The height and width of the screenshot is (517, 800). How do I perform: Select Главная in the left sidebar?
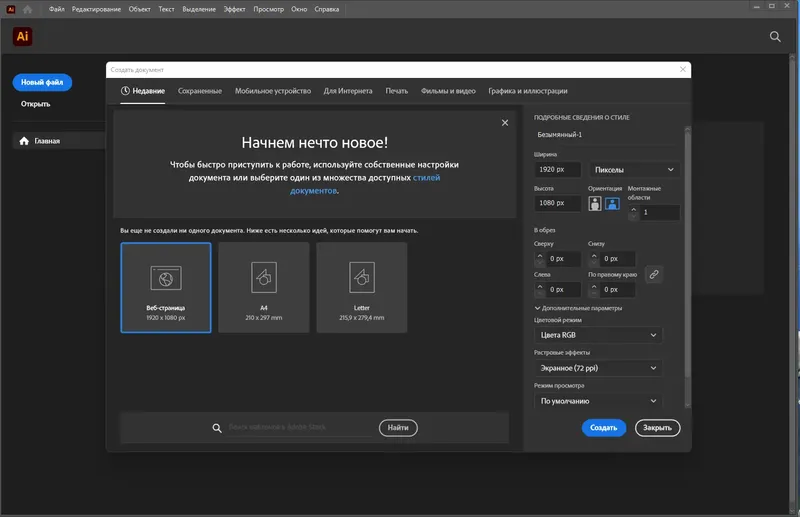click(x=59, y=141)
